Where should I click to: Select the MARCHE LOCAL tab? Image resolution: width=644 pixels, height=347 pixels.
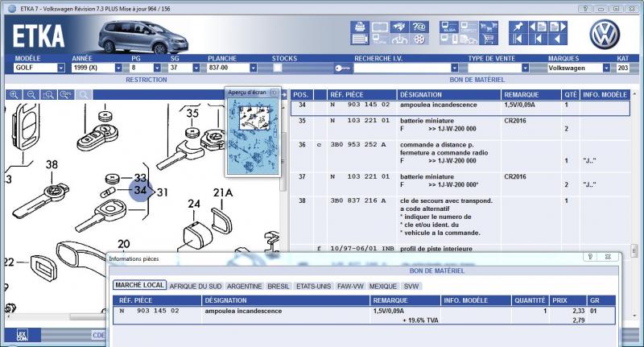(x=139, y=285)
